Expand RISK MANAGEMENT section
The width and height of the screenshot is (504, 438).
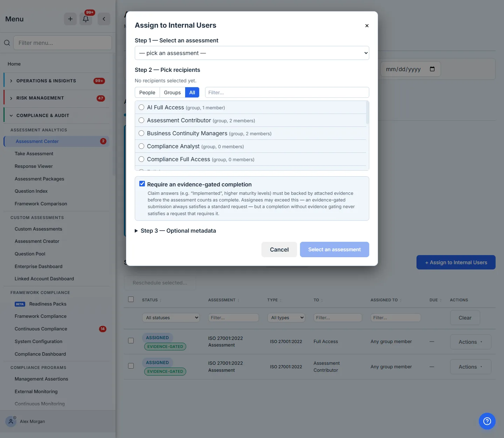coord(56,98)
